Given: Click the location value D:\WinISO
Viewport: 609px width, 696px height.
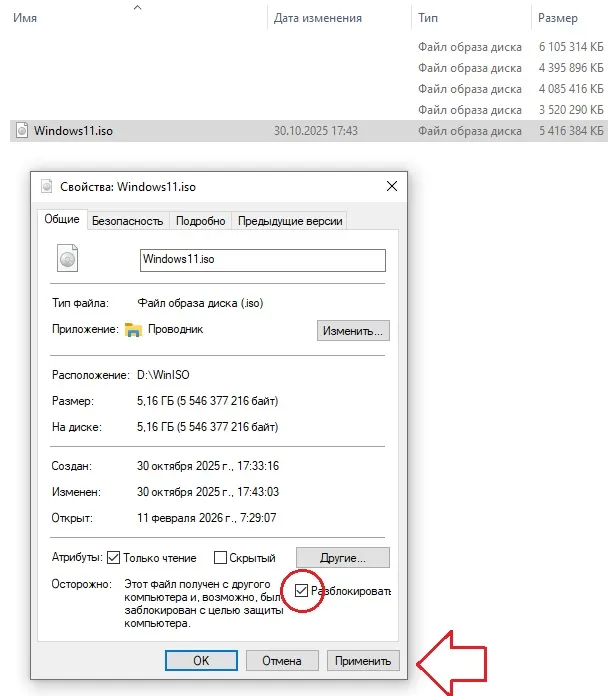Looking at the screenshot, I should pos(163,375).
